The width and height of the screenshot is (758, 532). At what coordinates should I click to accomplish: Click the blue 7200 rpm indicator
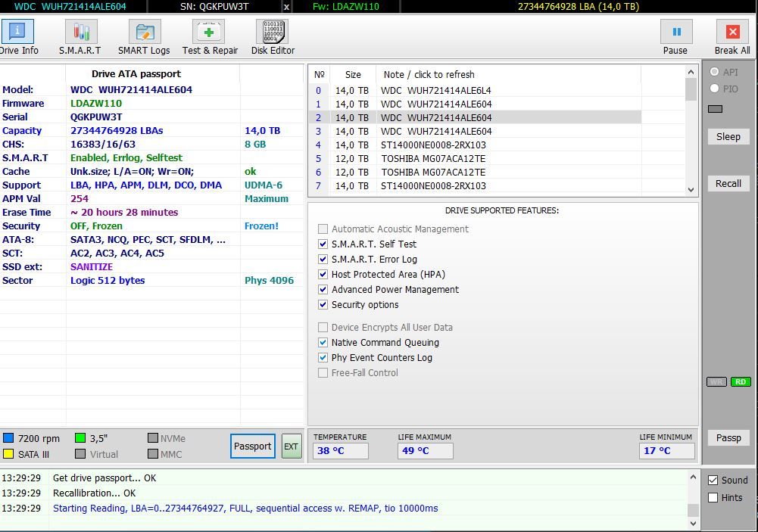8,437
